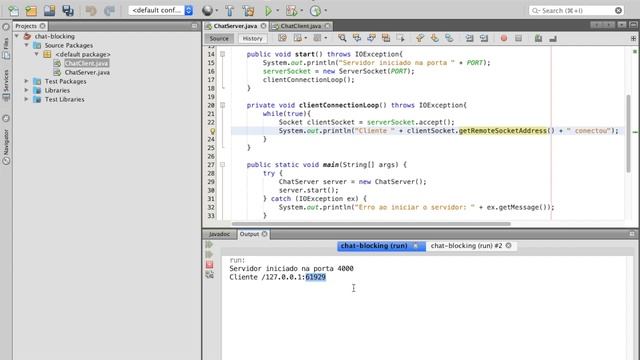Select ChatServer.java in the project tree

(87, 72)
